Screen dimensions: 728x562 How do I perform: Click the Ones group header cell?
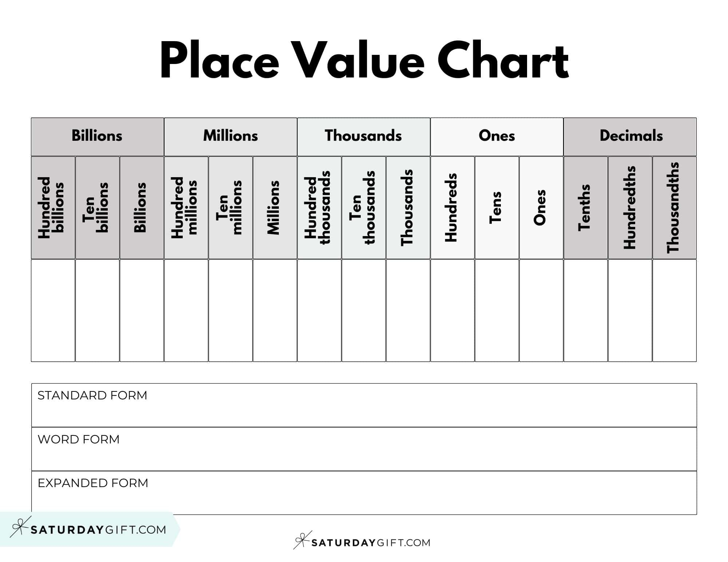497,136
